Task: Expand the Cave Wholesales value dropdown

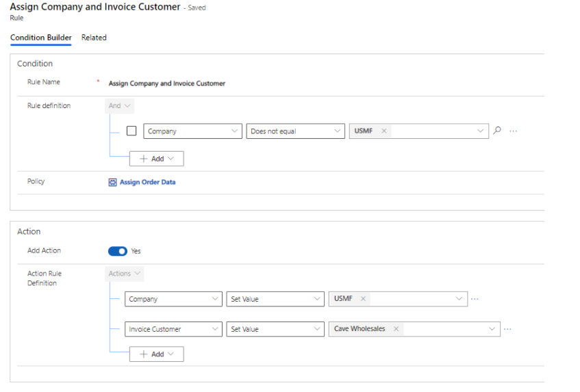Action: (492, 329)
